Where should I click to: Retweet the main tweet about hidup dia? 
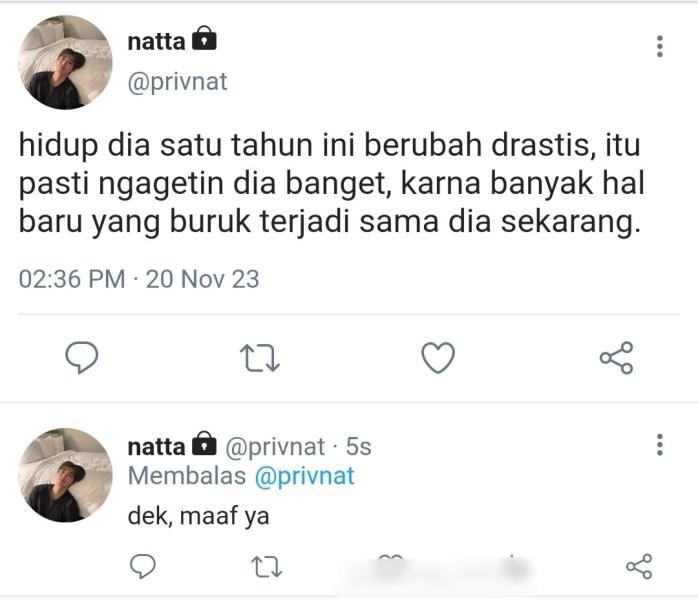tap(262, 357)
